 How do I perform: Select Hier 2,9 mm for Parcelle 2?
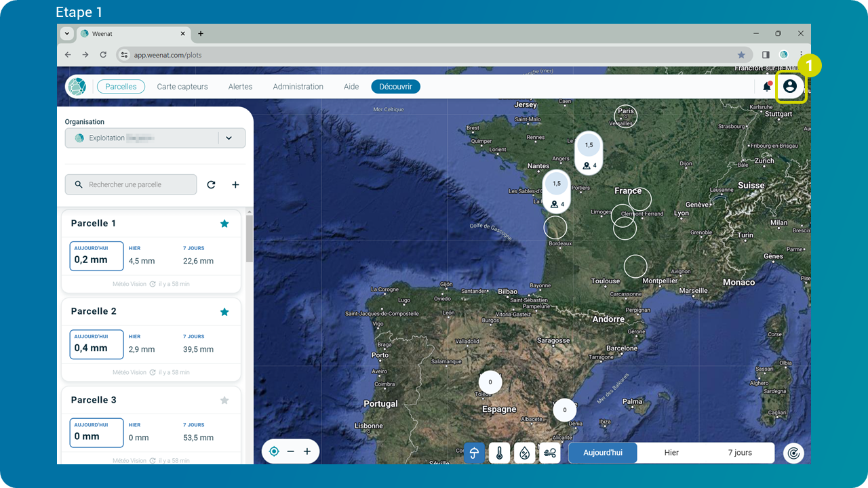click(142, 344)
